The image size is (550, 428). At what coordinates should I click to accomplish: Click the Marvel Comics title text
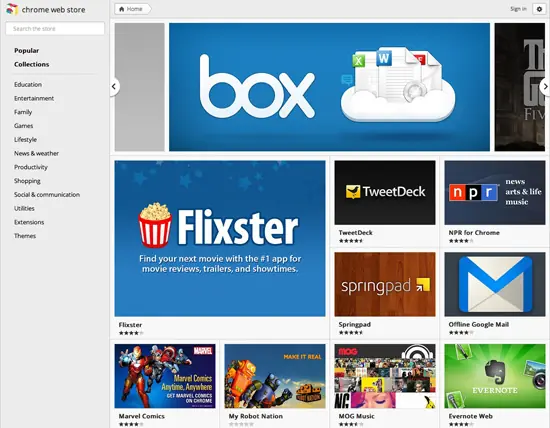point(141,416)
